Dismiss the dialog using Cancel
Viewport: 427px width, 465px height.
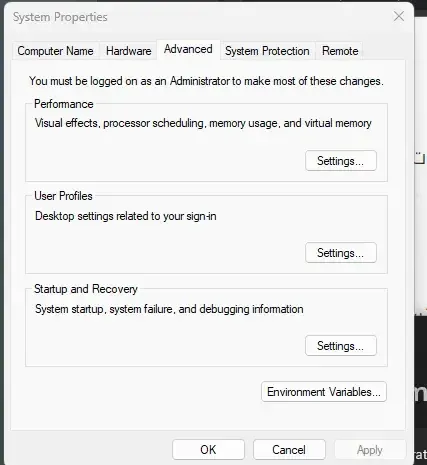pyautogui.click(x=289, y=450)
